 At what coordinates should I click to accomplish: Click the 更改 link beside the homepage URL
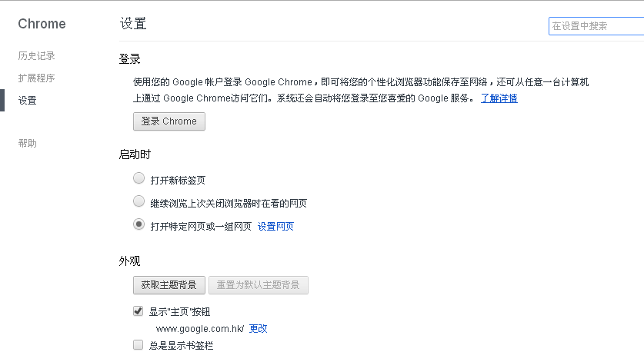pos(258,328)
